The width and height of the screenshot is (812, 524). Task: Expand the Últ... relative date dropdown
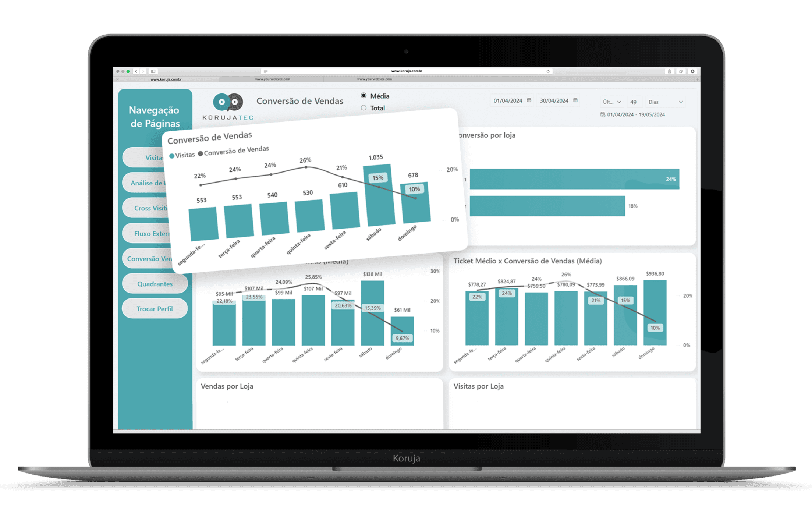click(612, 102)
